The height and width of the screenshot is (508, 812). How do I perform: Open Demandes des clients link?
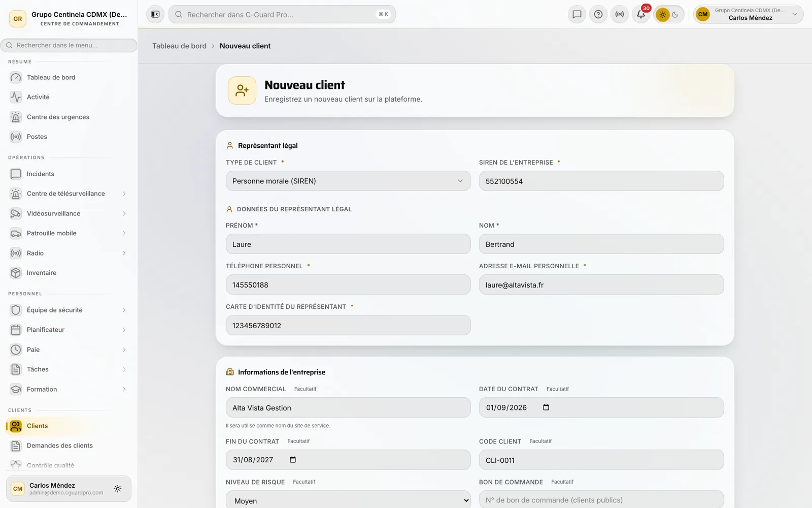tap(69, 446)
